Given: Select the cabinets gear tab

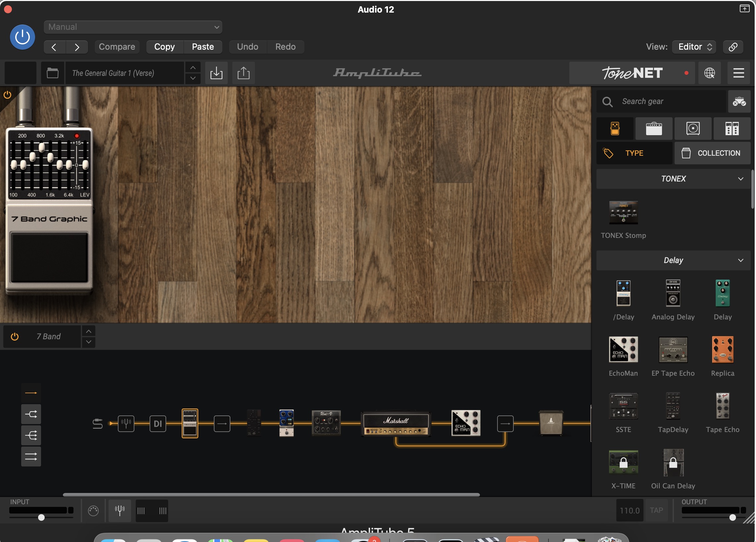Looking at the screenshot, I should coord(694,129).
